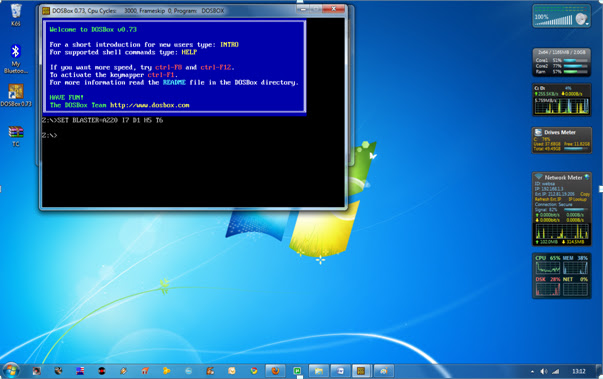The image size is (603, 379).
Task: Switch to the DOSBox taskbar button
Action: coord(361,371)
